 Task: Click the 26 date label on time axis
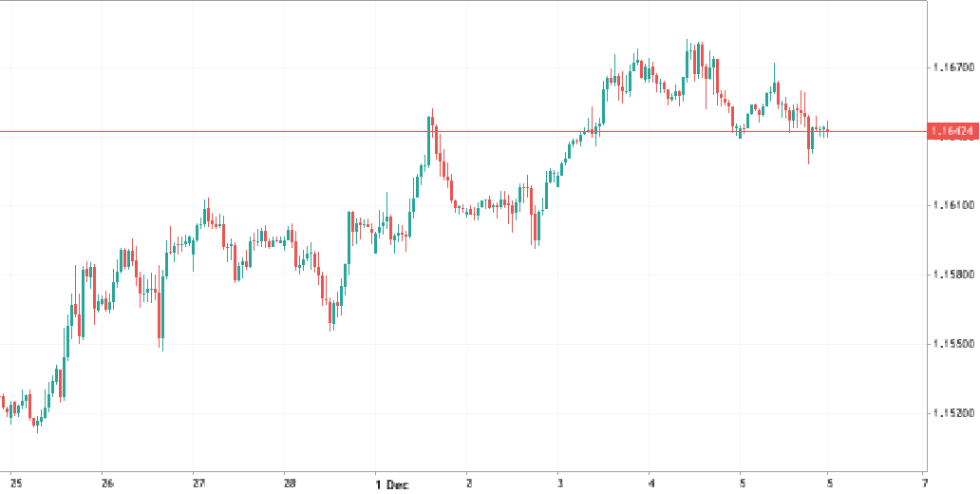pos(106,484)
